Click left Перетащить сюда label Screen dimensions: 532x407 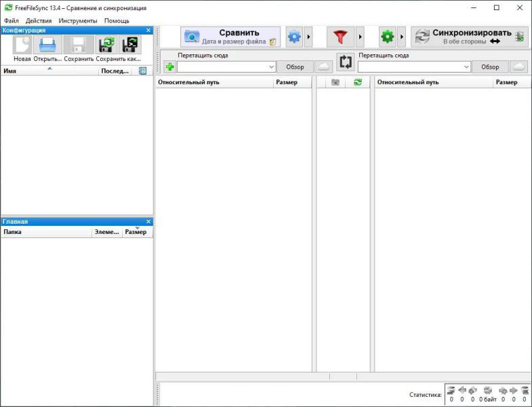(203, 56)
